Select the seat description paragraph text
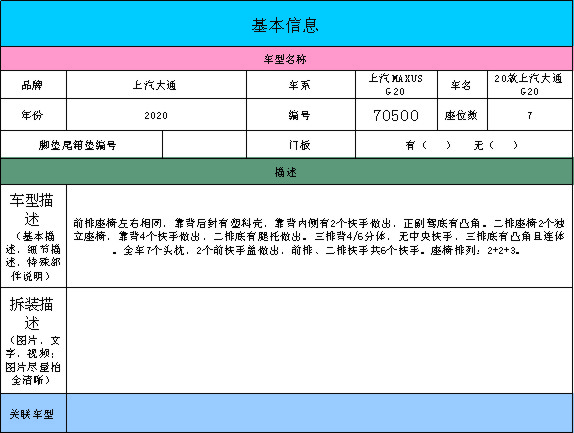 319,236
